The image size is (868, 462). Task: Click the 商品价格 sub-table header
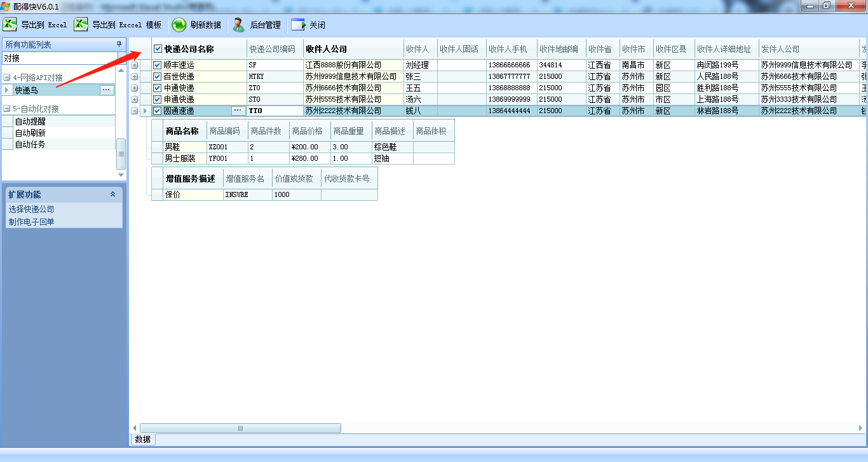[x=309, y=131]
